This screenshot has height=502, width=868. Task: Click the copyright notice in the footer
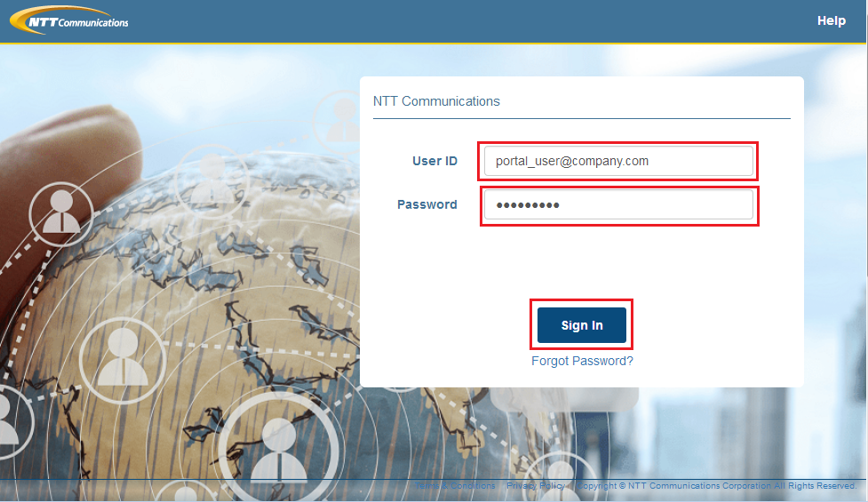(715, 486)
